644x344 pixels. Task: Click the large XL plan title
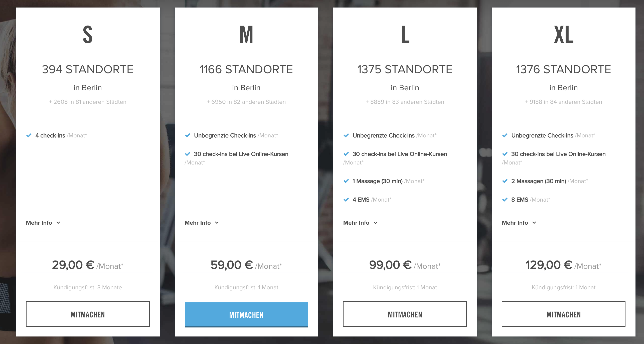tap(563, 35)
